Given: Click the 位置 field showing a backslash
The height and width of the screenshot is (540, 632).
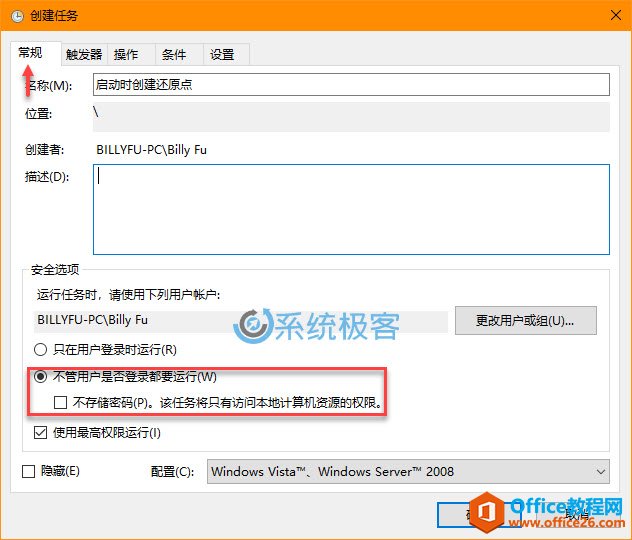Looking at the screenshot, I should (351, 117).
